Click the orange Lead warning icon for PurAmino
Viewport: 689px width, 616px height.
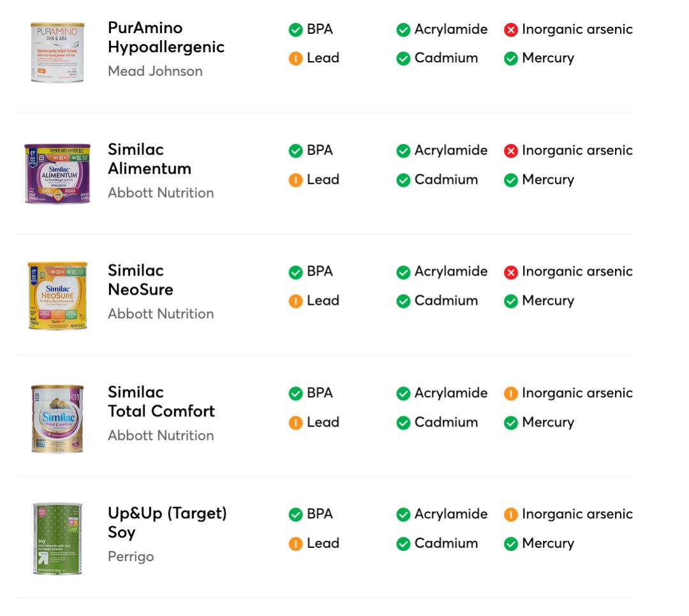295,59
